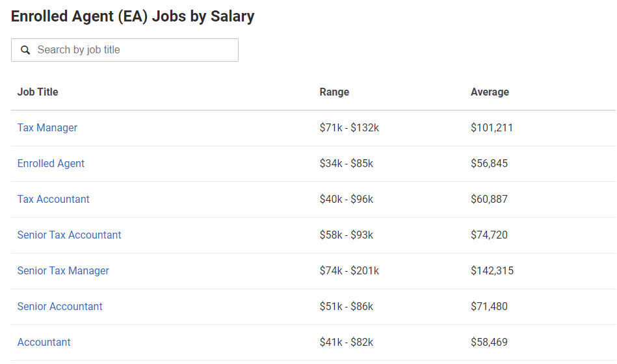Click the Average column header

pos(490,92)
